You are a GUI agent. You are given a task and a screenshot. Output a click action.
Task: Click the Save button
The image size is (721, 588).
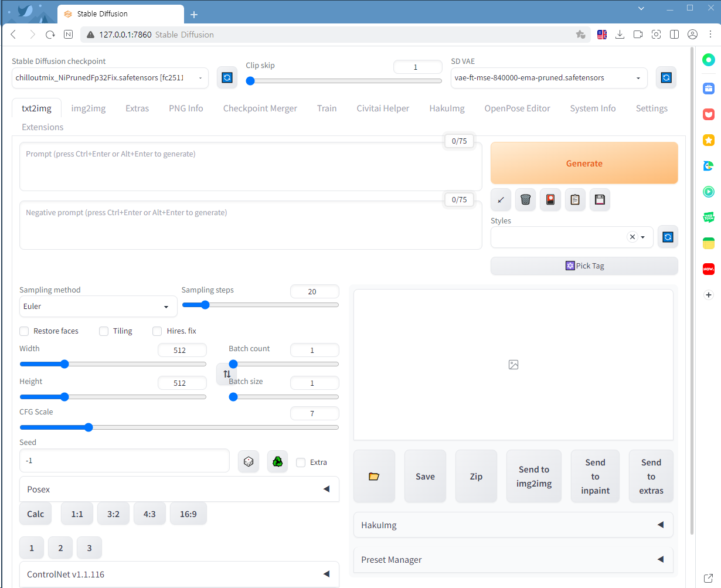(x=425, y=477)
